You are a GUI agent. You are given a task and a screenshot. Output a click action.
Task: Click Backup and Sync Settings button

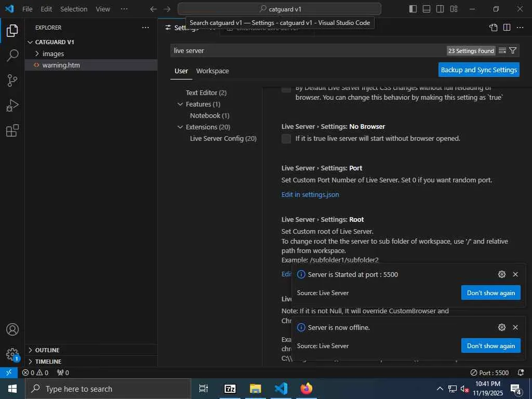[478, 70]
